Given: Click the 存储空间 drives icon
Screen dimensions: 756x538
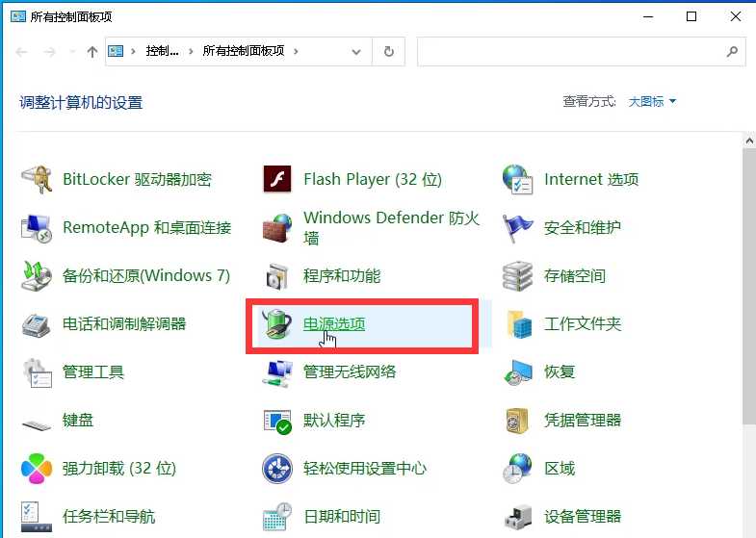Looking at the screenshot, I should (518, 276).
